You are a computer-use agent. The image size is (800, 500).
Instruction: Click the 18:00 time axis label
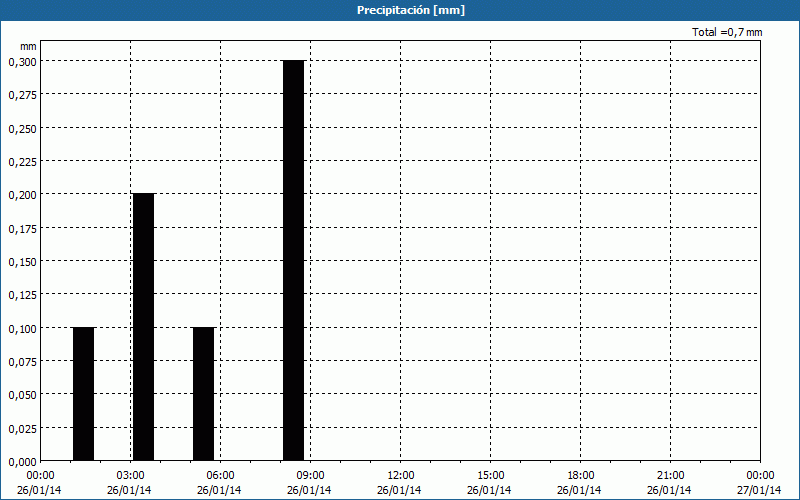click(x=581, y=475)
